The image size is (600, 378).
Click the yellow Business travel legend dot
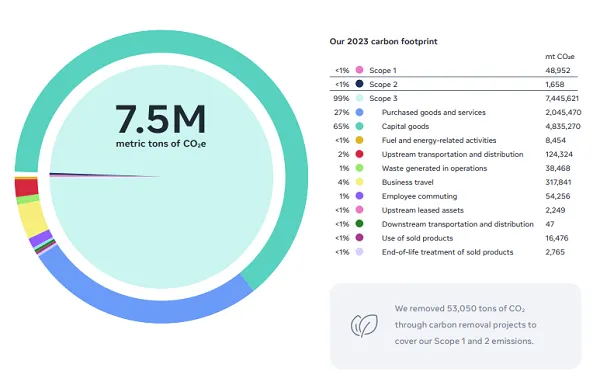coord(359,182)
